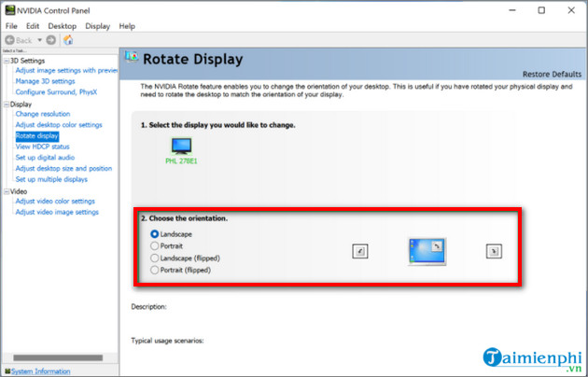The width and height of the screenshot is (588, 377).
Task: Open Adjust desktop size and position
Action: coord(63,168)
